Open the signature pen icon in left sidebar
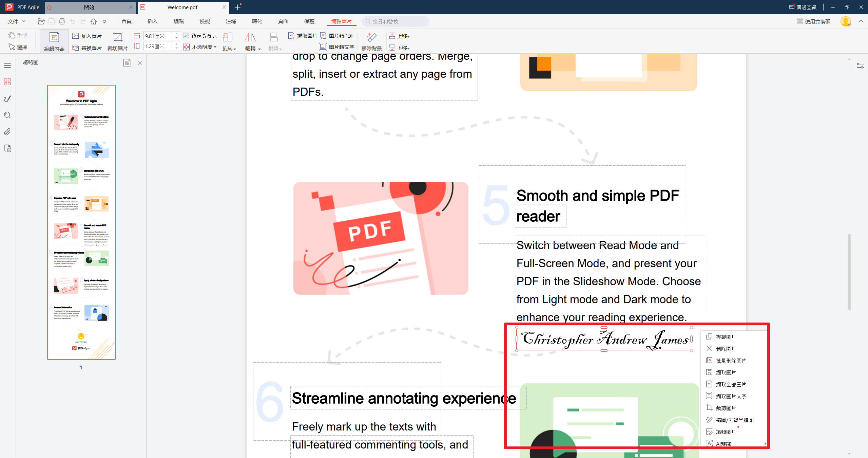Screen dimensions: 868x458 (x=7, y=98)
